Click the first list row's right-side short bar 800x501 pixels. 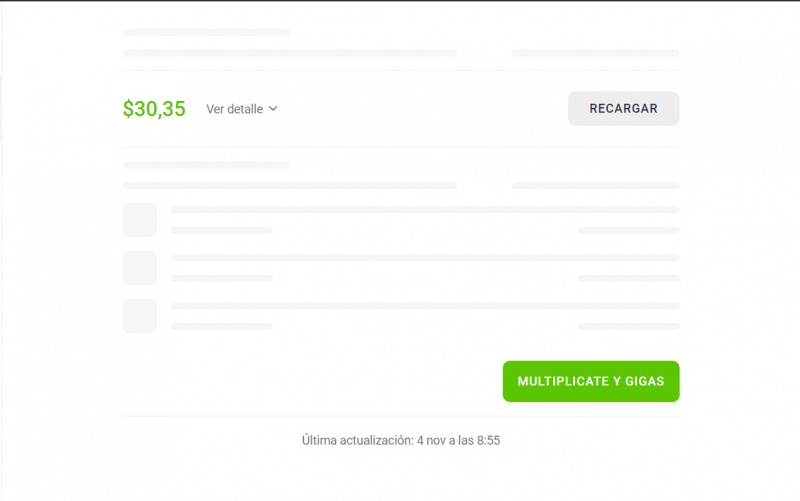point(629,230)
